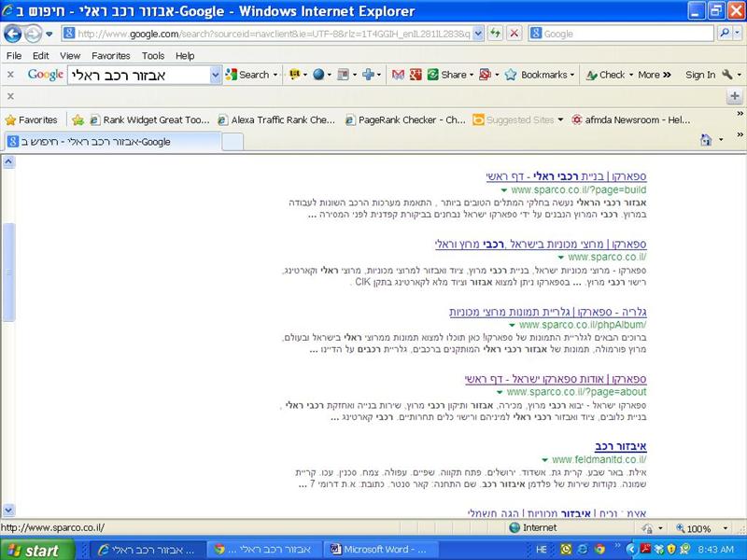Image resolution: width=747 pixels, height=560 pixels.
Task: Open the sparco.co.il/?page=about result title
Action: coord(556,379)
